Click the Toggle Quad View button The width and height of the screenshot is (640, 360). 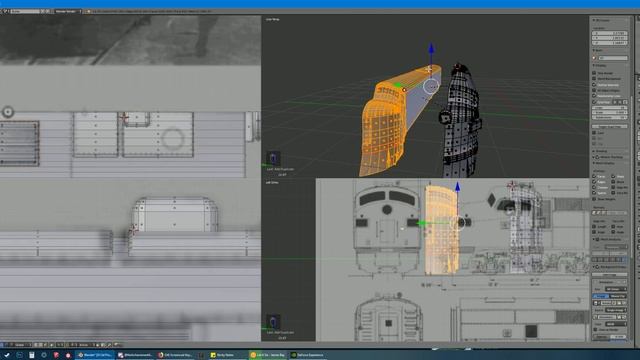(609, 127)
